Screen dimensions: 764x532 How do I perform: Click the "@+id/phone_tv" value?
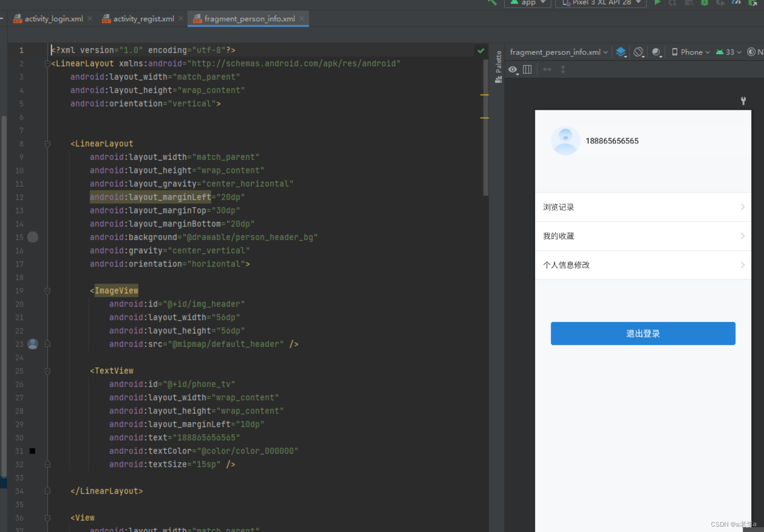point(199,384)
